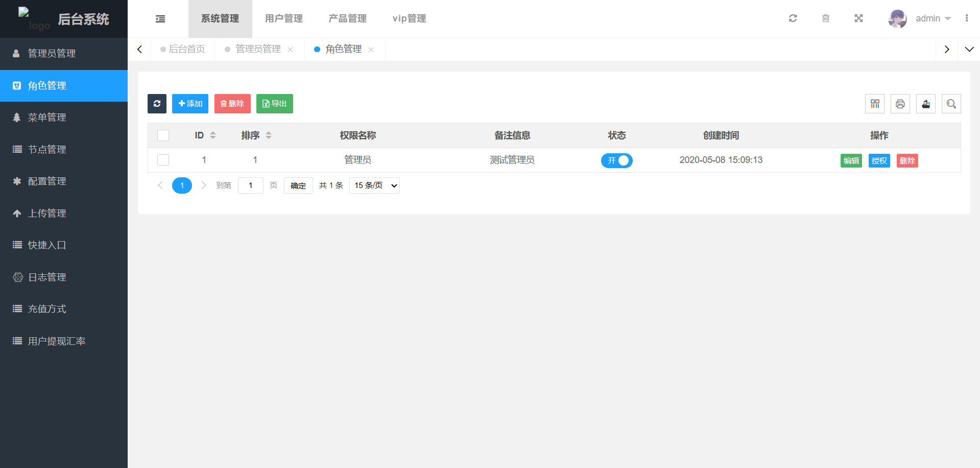Screen dimensions: 980x468
Task: Click the blue 授权 button in row
Action: (879, 160)
